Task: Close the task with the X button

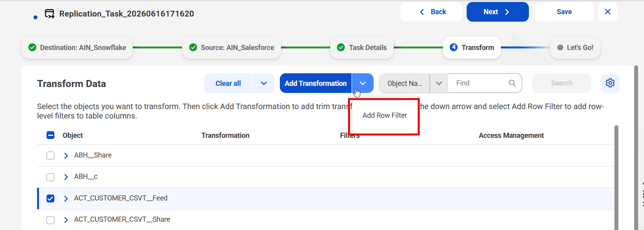Action: click(x=608, y=12)
